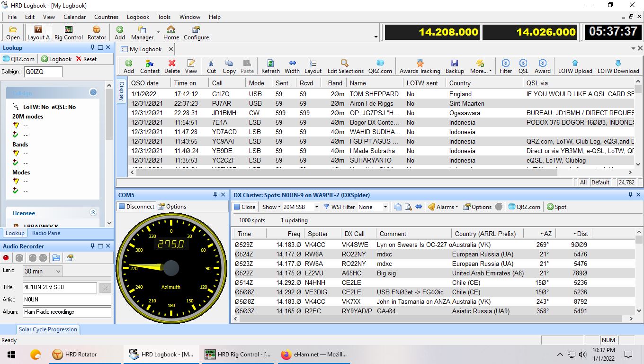Screen dimensions: 644x364
Task: Refresh the logbook list
Action: click(270, 66)
